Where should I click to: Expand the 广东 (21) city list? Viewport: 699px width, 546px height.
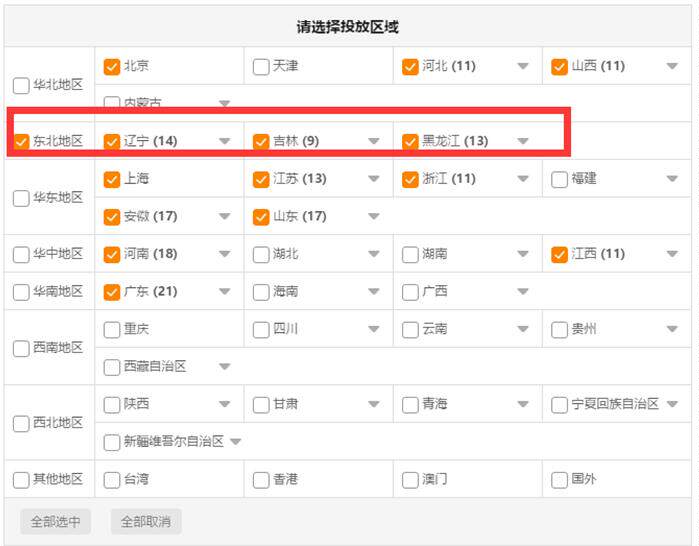pos(224,292)
